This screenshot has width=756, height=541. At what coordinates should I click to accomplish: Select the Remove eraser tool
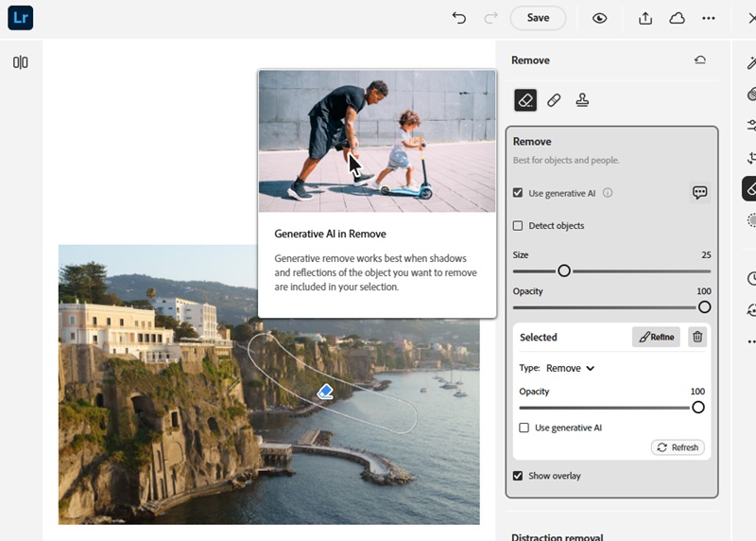tap(525, 99)
